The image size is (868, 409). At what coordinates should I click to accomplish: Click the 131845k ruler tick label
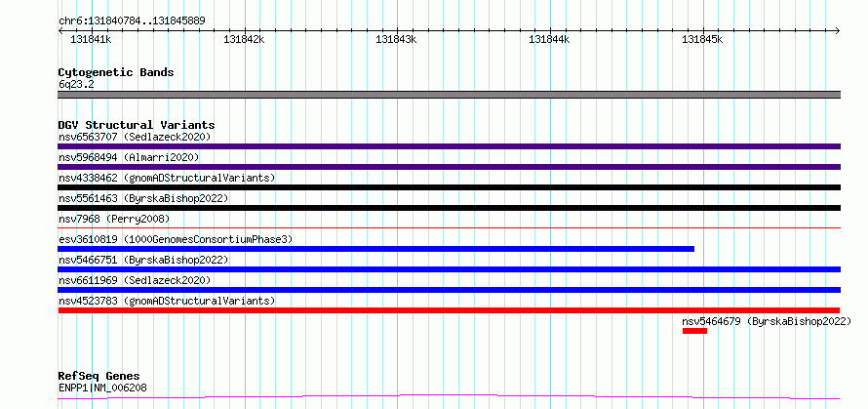coord(702,40)
